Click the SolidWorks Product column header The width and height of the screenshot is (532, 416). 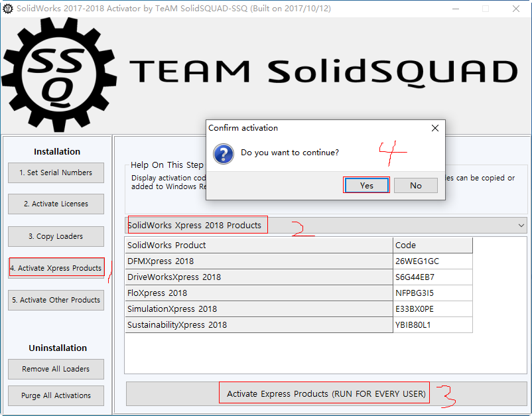pos(259,245)
